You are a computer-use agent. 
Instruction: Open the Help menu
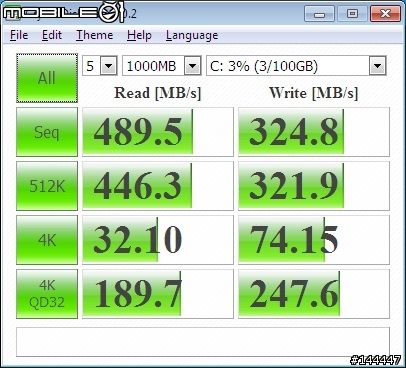[139, 35]
